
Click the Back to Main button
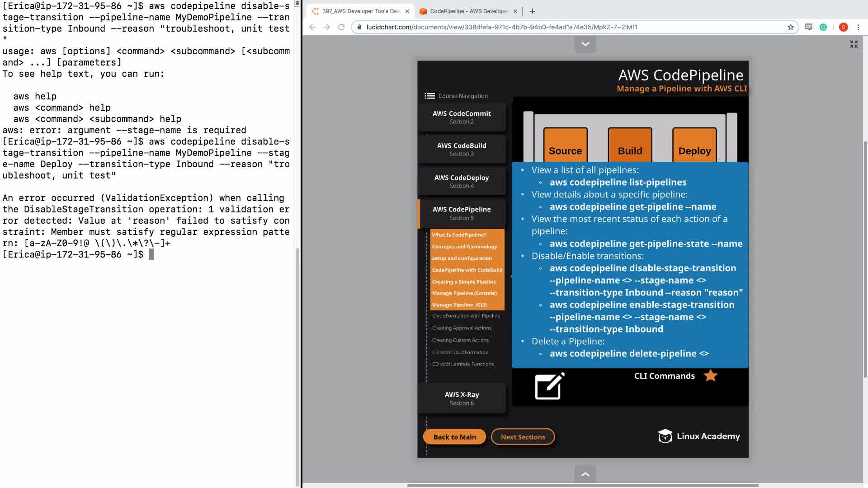pos(454,437)
